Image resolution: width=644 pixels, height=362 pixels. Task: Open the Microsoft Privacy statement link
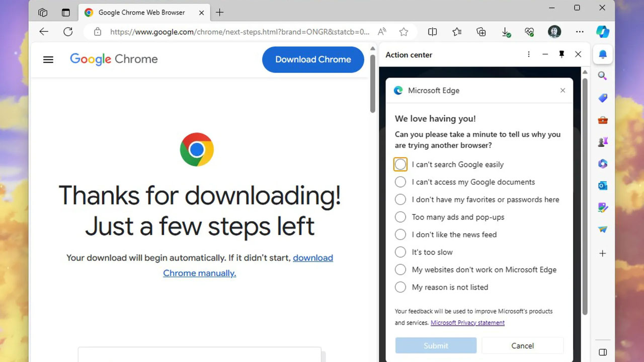[x=467, y=323]
